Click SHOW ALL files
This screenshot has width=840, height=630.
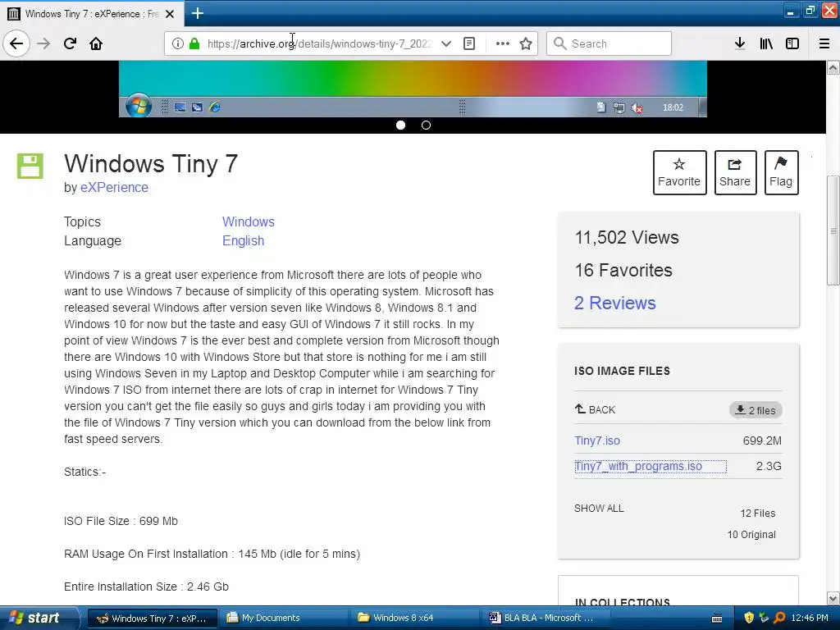[x=599, y=509]
